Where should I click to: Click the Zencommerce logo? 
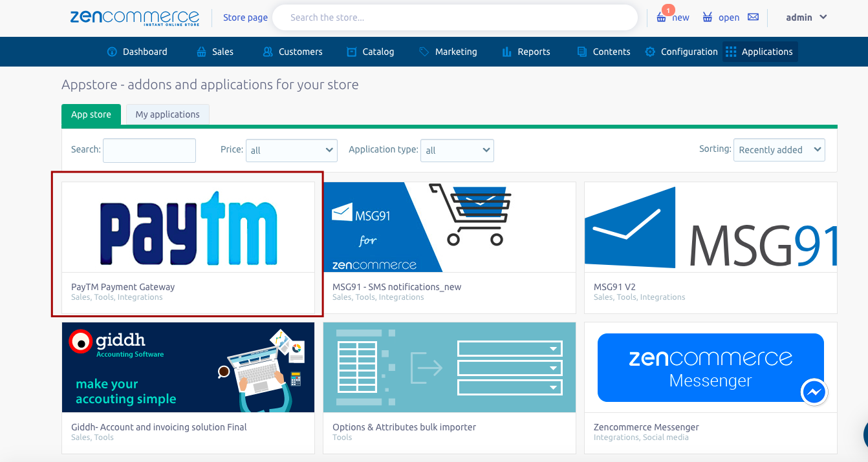[x=135, y=17]
